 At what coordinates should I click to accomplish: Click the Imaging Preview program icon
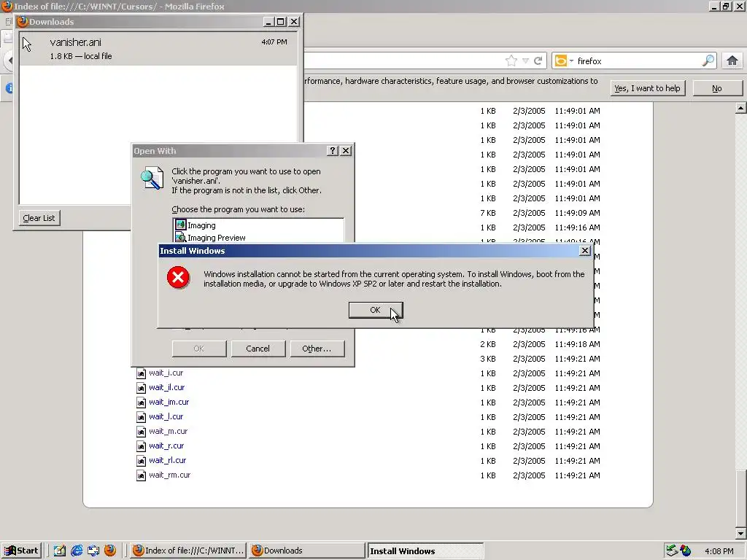coord(181,237)
